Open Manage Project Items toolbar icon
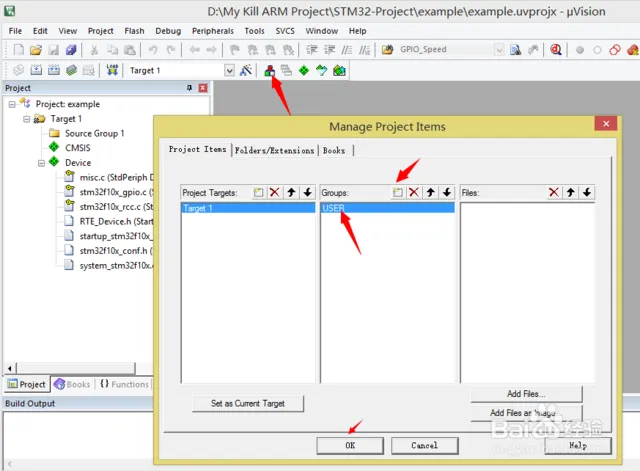The height and width of the screenshot is (471, 640). point(269,70)
